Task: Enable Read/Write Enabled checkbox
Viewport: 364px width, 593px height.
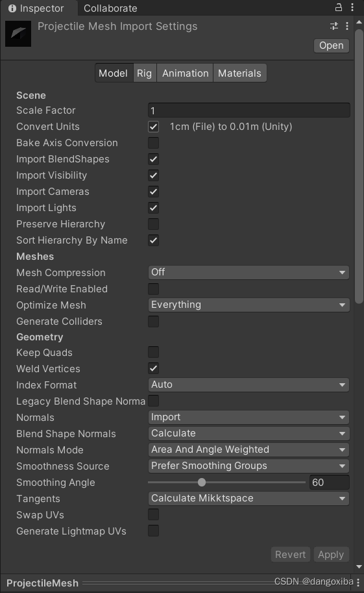Action: 154,289
